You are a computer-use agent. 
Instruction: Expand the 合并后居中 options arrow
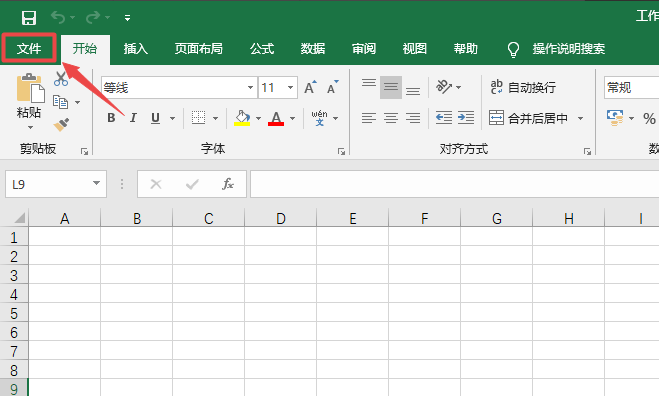(580, 118)
